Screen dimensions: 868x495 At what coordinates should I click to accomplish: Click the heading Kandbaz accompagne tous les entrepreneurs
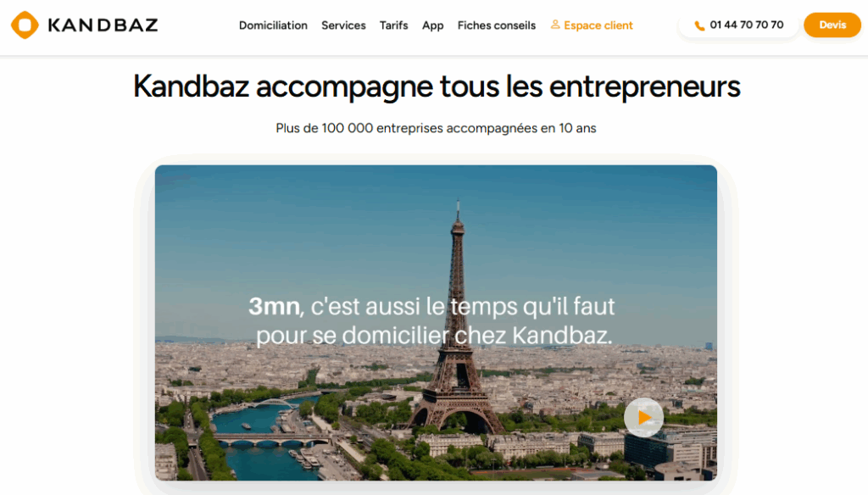(x=437, y=86)
